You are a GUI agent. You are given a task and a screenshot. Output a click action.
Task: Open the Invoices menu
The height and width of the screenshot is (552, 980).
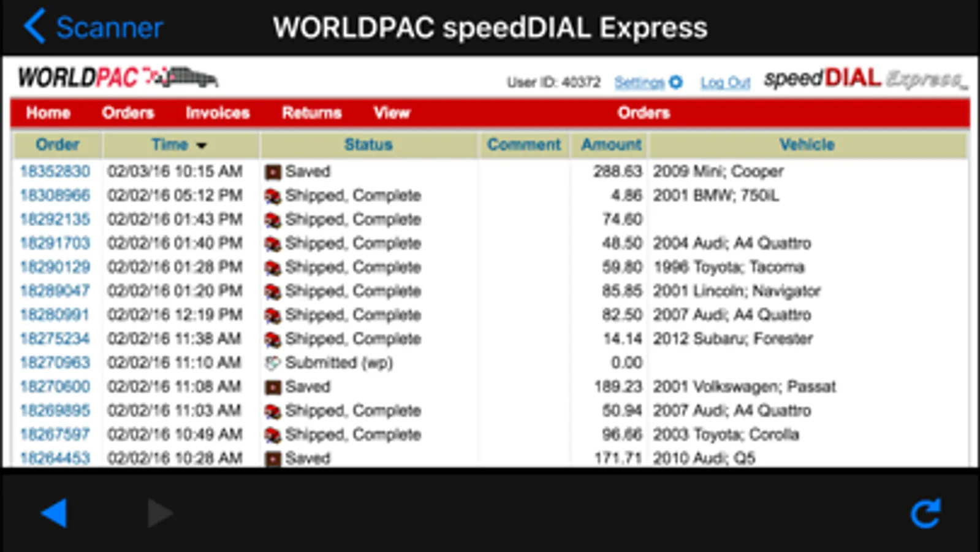tap(218, 113)
